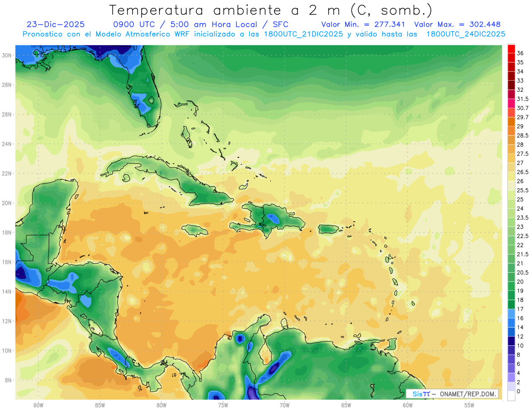The image size is (532, 411).
Task: Click the latitude label '18N'
Action: (x=7, y=232)
